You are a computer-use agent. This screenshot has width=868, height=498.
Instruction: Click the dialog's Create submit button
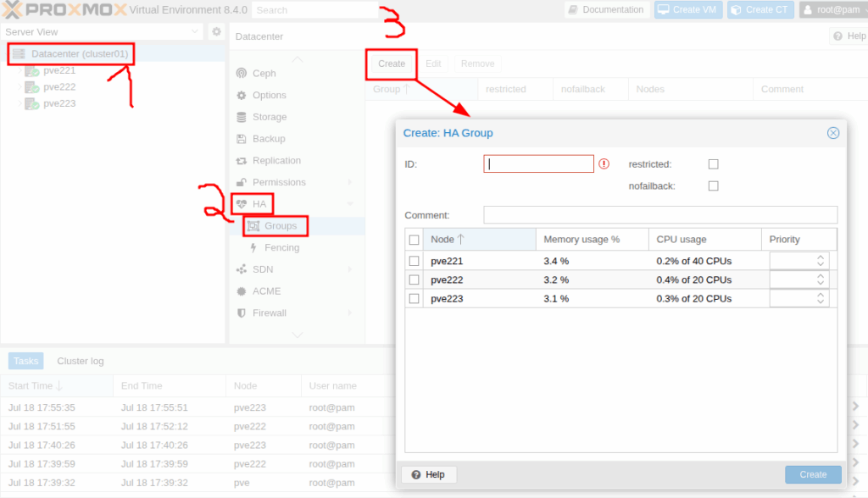coord(813,474)
